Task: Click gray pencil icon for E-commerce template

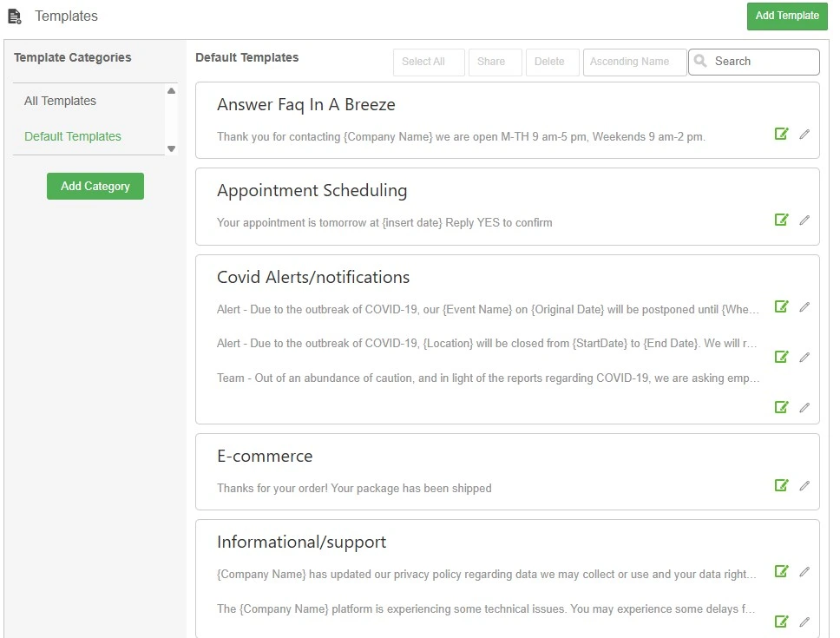Action: pyautogui.click(x=804, y=485)
